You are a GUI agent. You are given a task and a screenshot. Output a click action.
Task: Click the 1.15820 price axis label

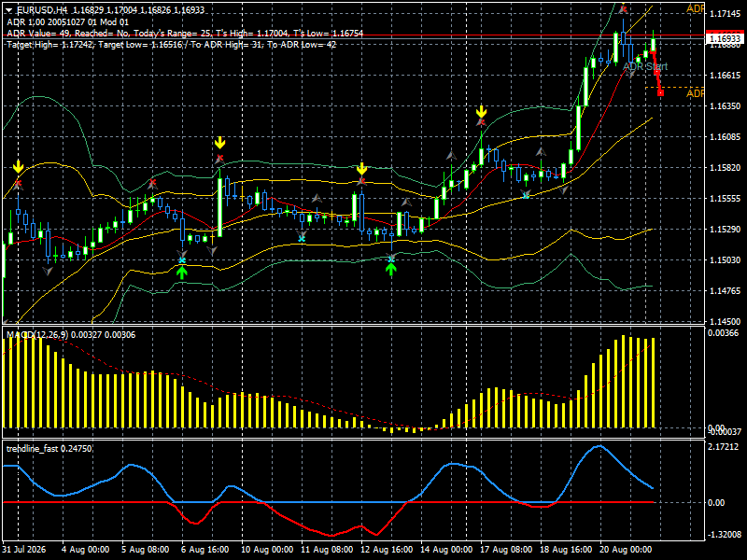click(726, 168)
